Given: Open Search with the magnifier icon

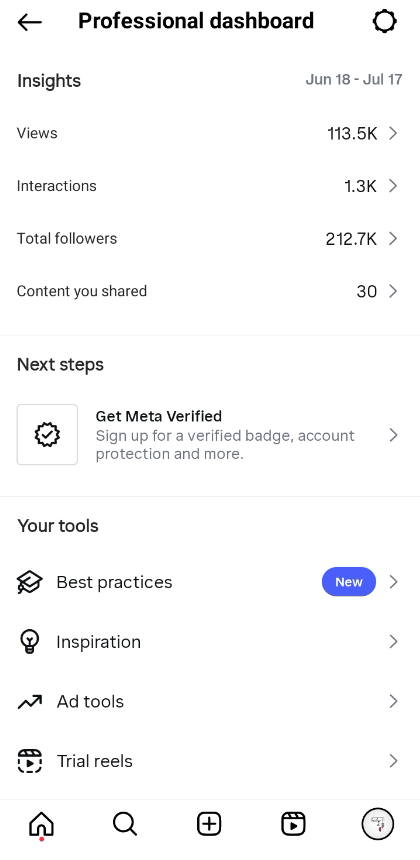Looking at the screenshot, I should [125, 824].
